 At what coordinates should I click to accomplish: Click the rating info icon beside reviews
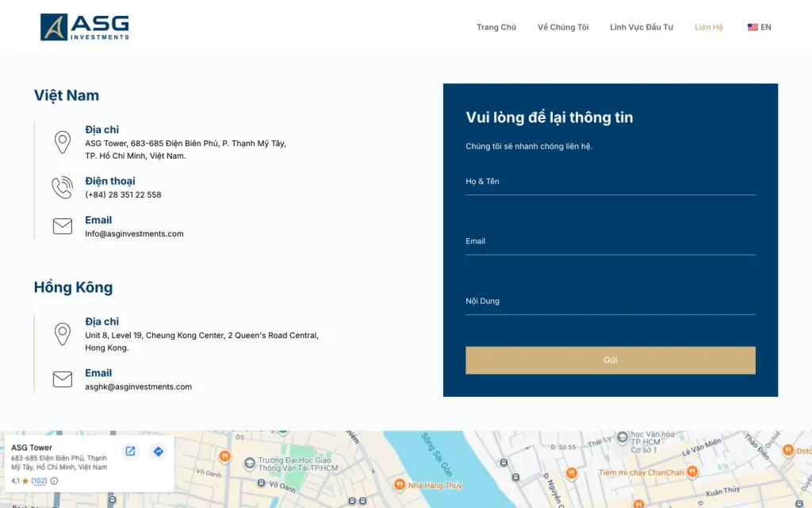(x=54, y=480)
